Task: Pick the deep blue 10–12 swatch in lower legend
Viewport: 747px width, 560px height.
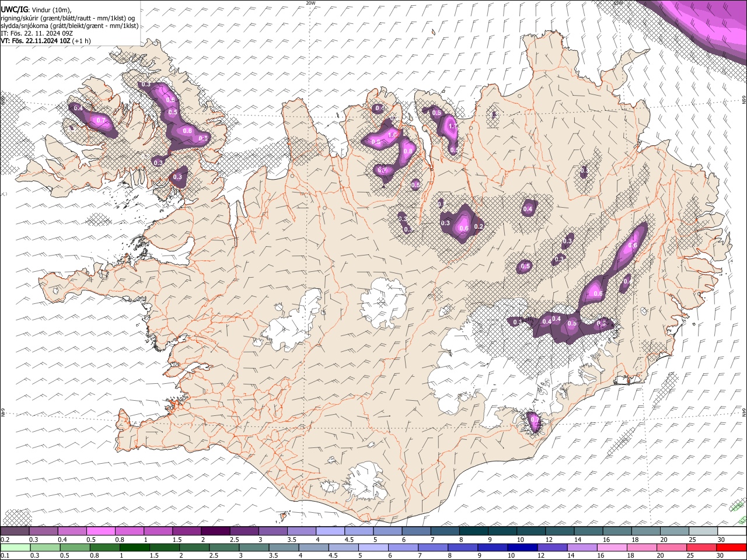Action: [521, 547]
